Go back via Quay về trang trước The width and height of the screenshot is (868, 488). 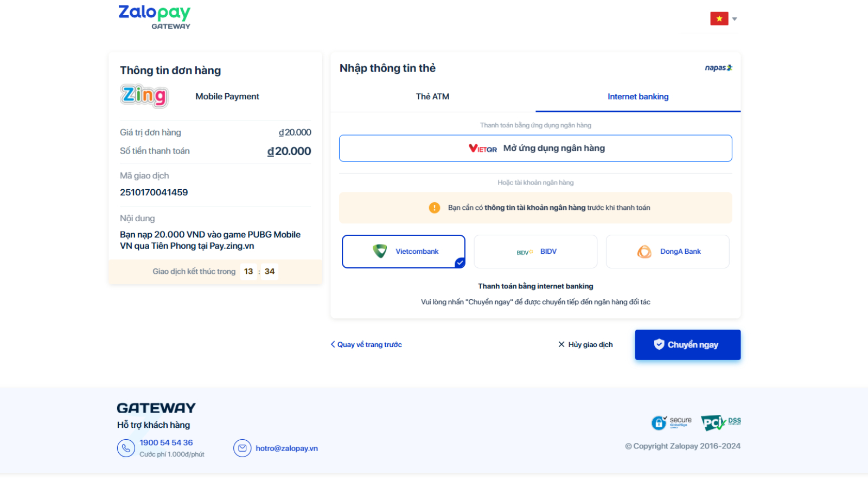point(367,345)
